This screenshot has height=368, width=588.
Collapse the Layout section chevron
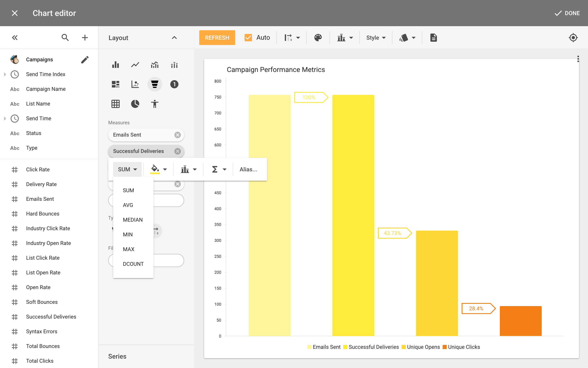(174, 37)
